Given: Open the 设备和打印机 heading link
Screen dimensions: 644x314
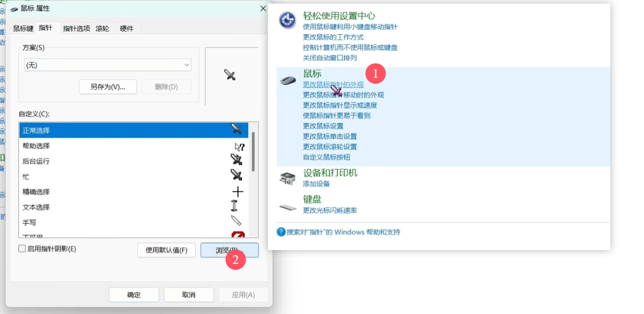Looking at the screenshot, I should click(x=330, y=173).
